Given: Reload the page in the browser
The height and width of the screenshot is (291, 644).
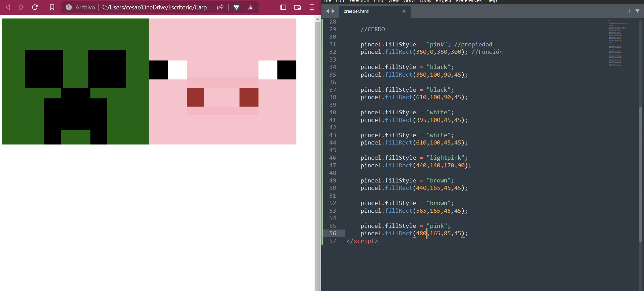Looking at the screenshot, I should [x=35, y=7].
